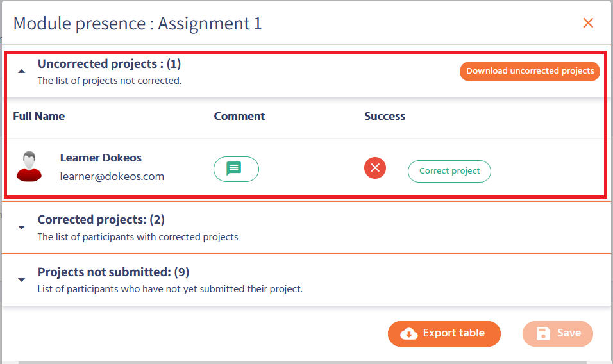Expand the Projects not submitted arrow
Screen dimensions: 613x364
coord(22,280)
